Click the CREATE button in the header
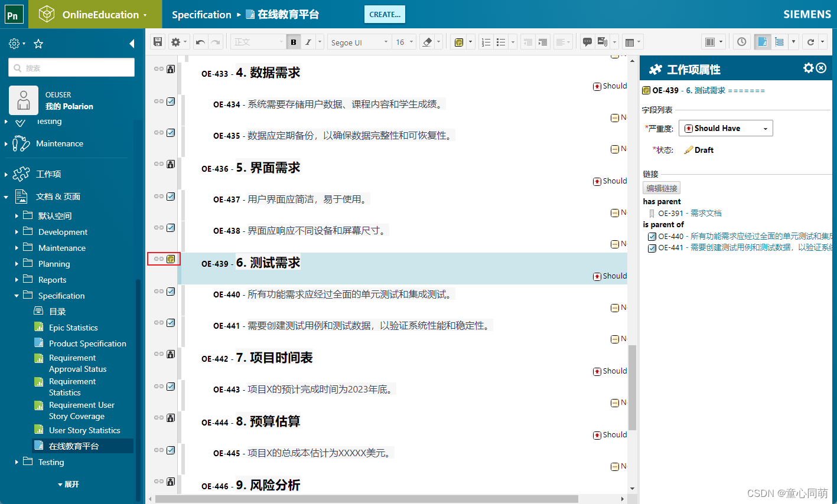The image size is (837, 504). [x=385, y=14]
